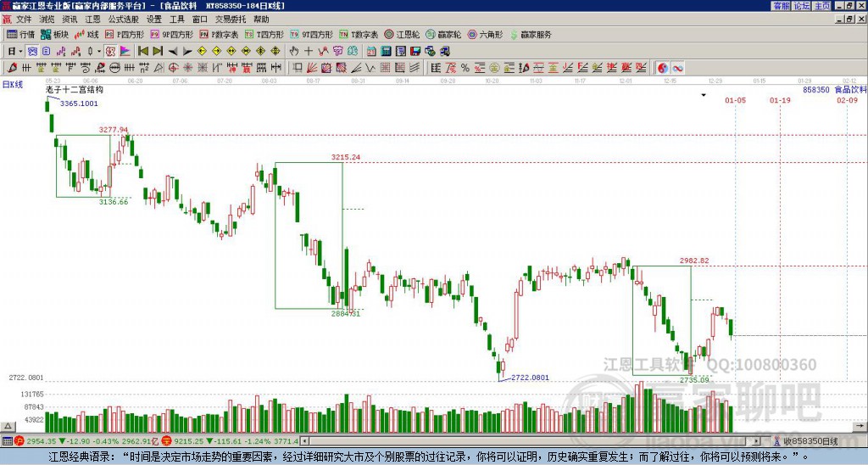Select the Gann fan lines tool
Viewport: 868px width, 465px height.
pos(312,68)
